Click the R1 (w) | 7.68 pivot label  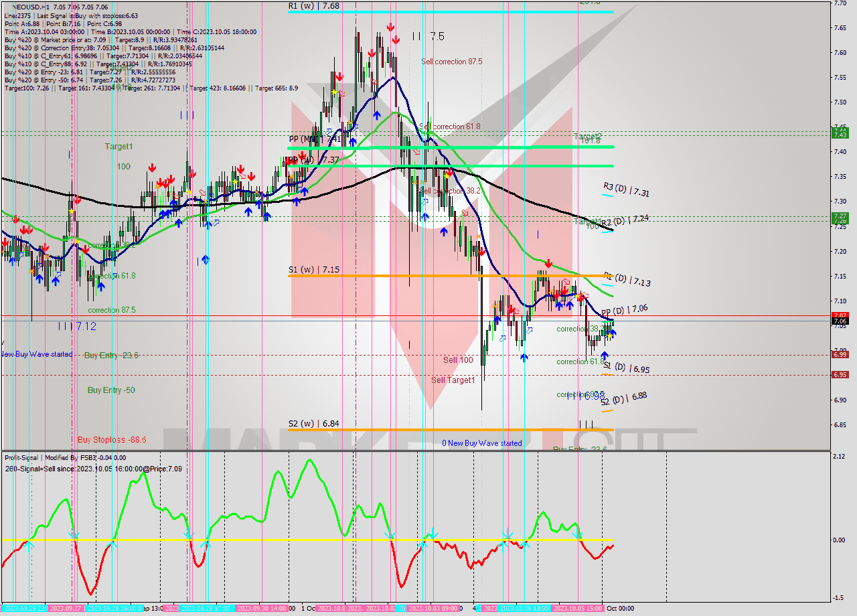tap(314, 5)
